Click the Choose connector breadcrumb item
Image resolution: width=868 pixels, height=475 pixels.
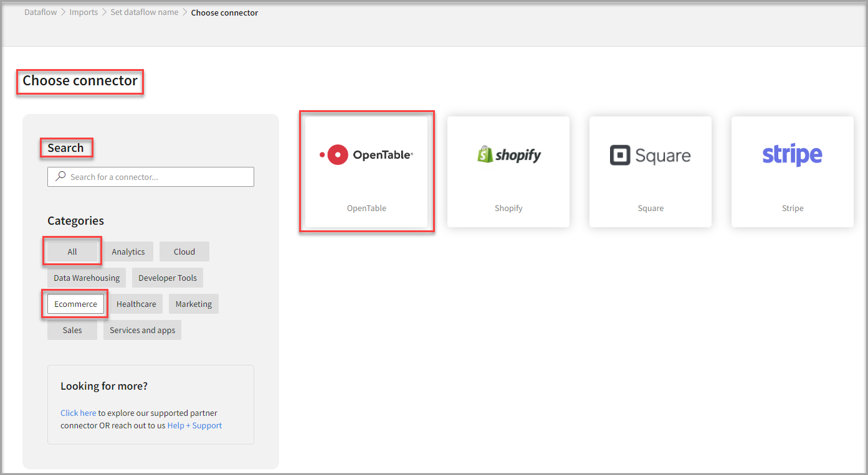coord(224,12)
